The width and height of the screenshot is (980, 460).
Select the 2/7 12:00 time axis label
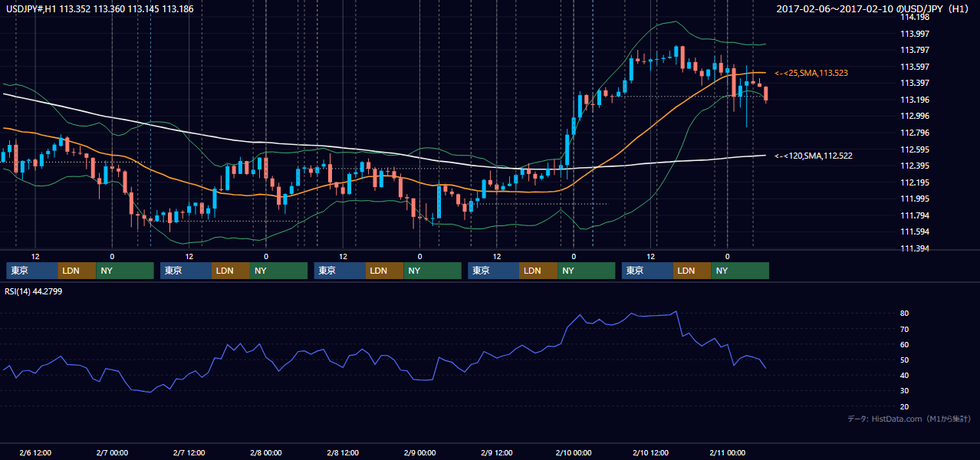189,453
